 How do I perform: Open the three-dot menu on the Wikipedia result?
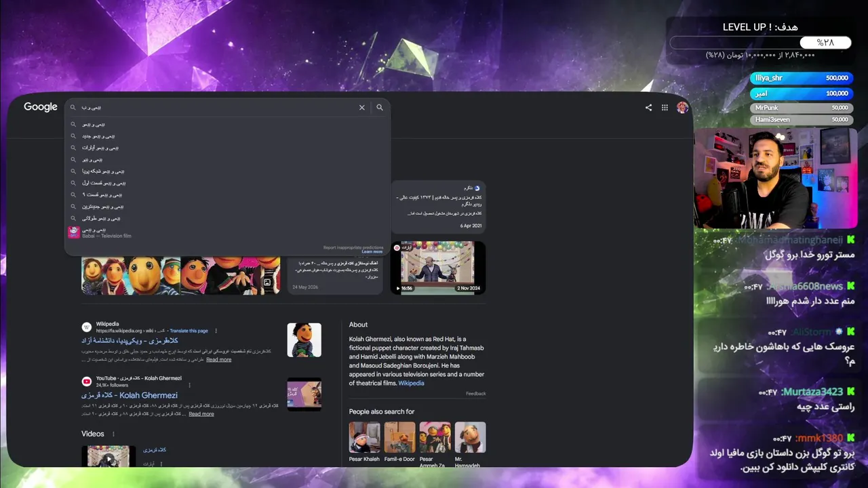[x=216, y=331]
